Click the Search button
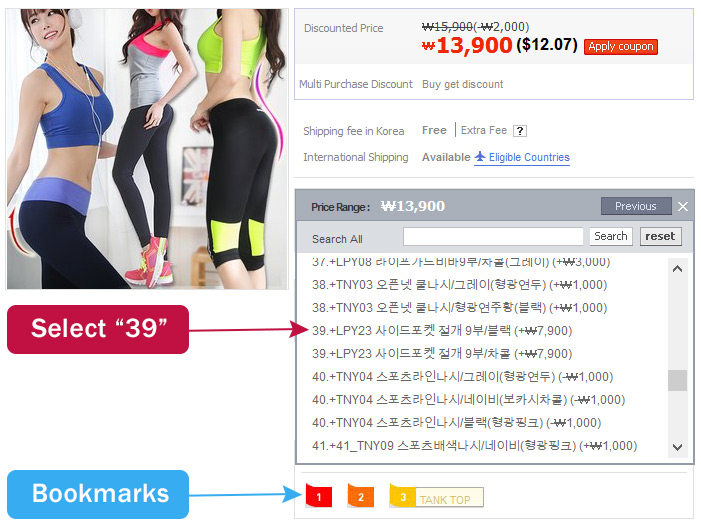Image resolution: width=701 pixels, height=527 pixels. (x=610, y=236)
